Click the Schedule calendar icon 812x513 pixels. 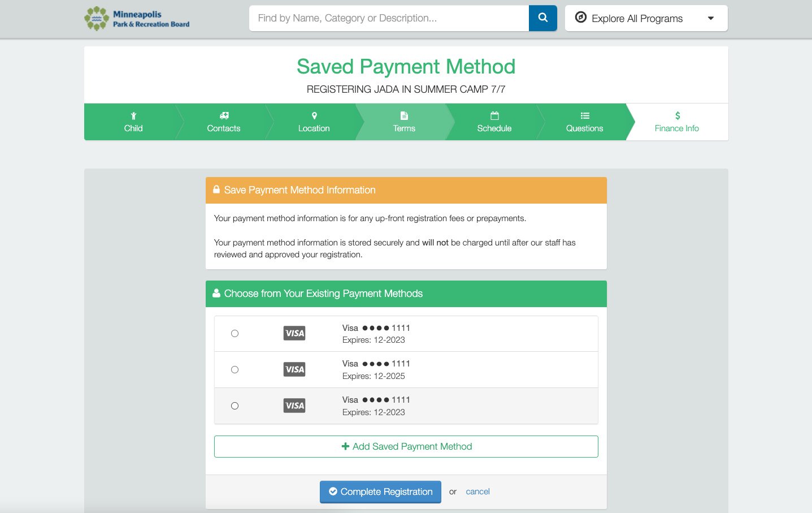494,116
